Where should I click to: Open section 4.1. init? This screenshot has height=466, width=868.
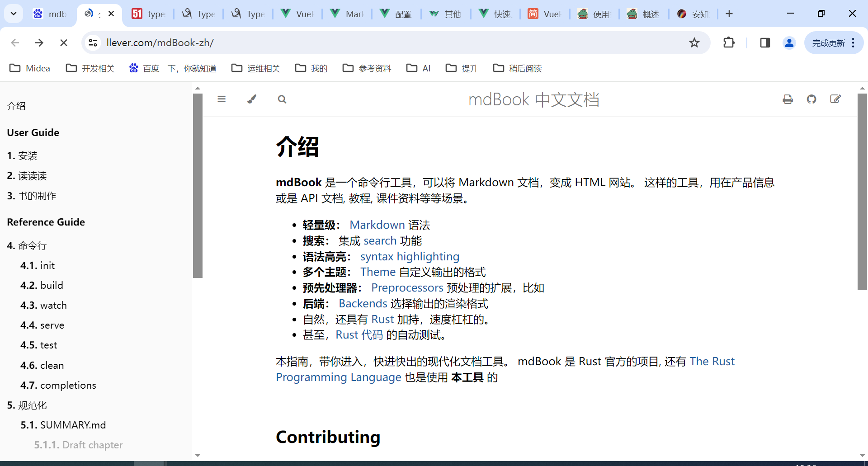[x=38, y=265]
